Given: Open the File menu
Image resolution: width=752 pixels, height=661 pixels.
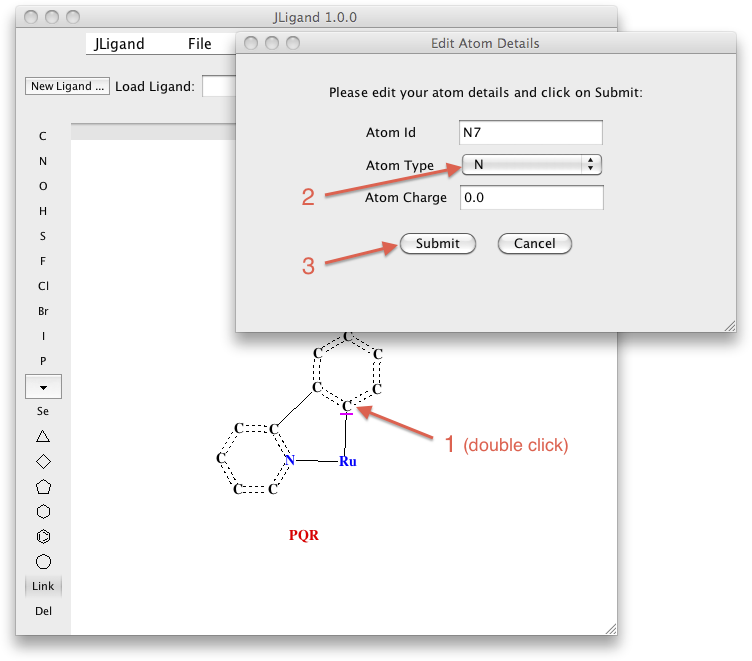Looking at the screenshot, I should tap(199, 44).
